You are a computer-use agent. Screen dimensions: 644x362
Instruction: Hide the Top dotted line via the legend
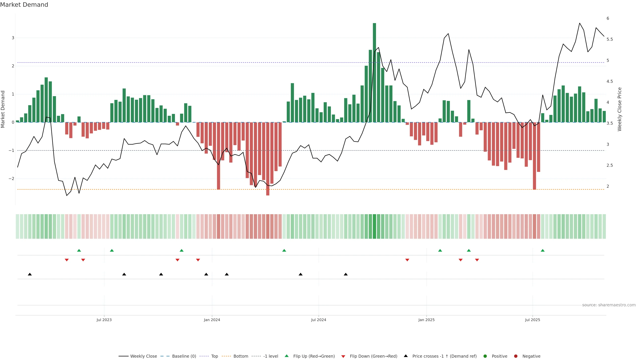(x=214, y=356)
